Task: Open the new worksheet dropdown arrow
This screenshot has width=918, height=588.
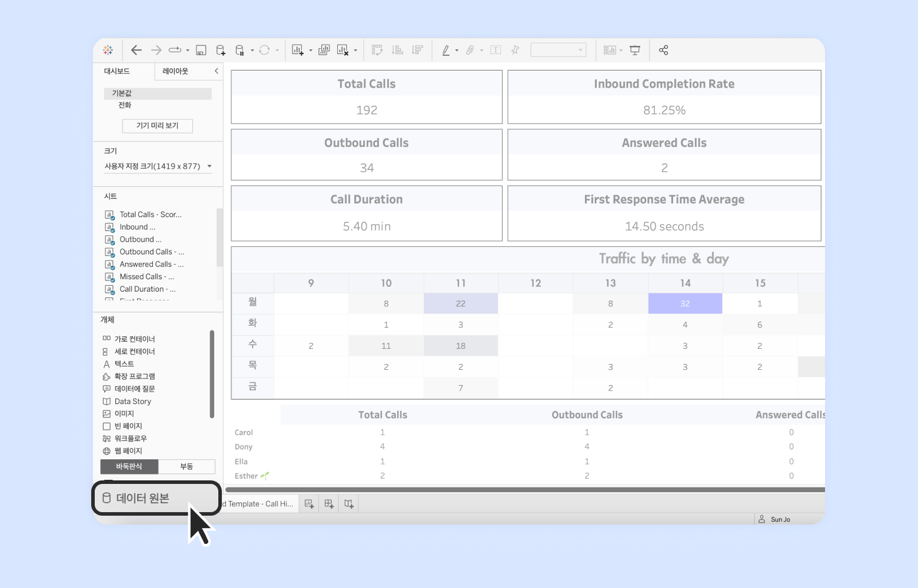Action: pyautogui.click(x=311, y=51)
